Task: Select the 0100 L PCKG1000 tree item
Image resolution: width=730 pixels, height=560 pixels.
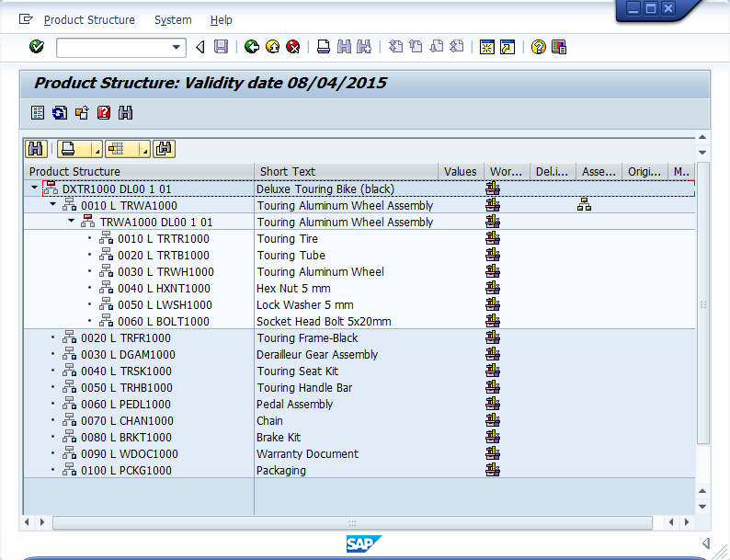Action: pos(126,471)
